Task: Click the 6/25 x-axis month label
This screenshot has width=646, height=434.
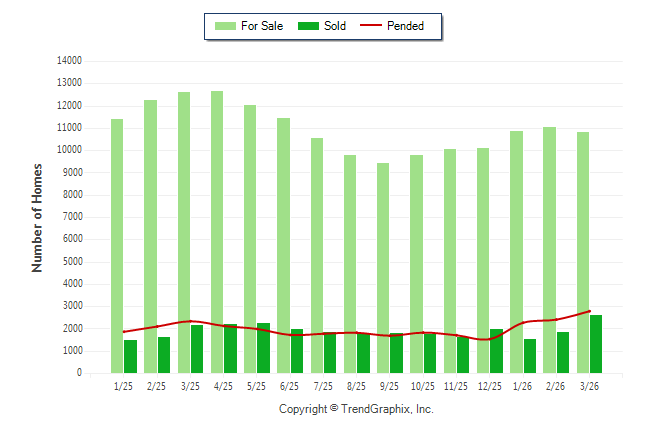Action: pyautogui.click(x=290, y=385)
